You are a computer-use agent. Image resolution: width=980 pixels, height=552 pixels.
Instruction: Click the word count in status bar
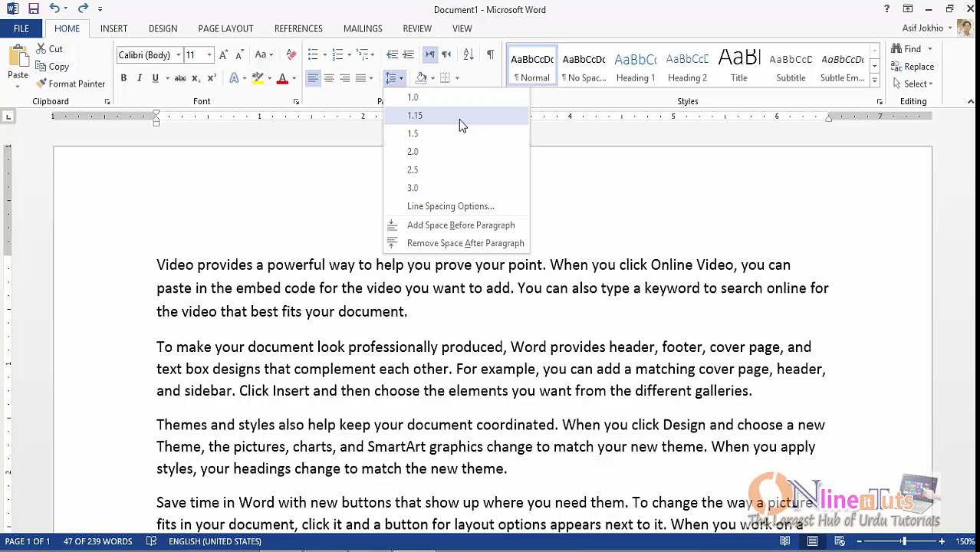(97, 541)
